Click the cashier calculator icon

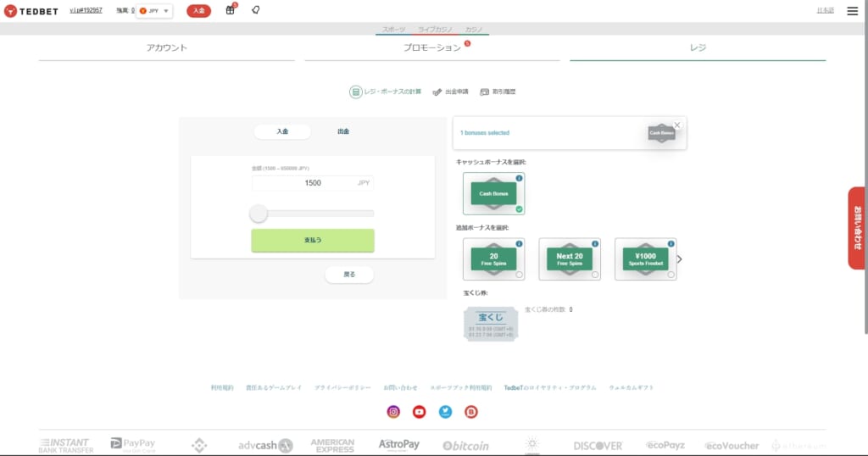tap(355, 92)
